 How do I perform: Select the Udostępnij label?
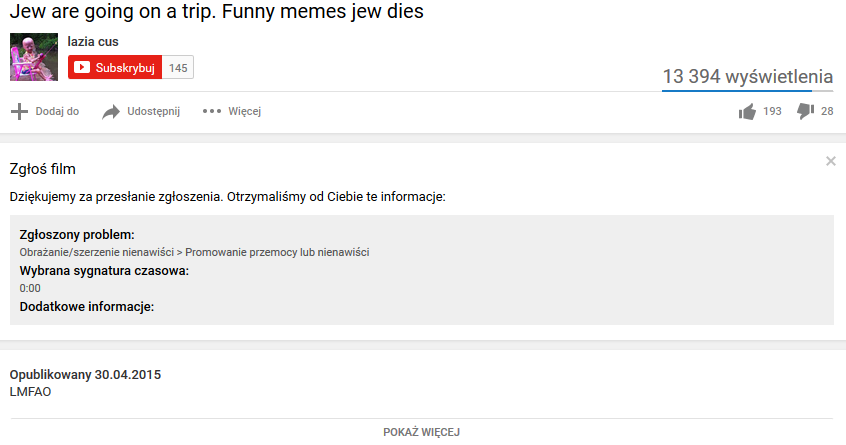click(153, 112)
